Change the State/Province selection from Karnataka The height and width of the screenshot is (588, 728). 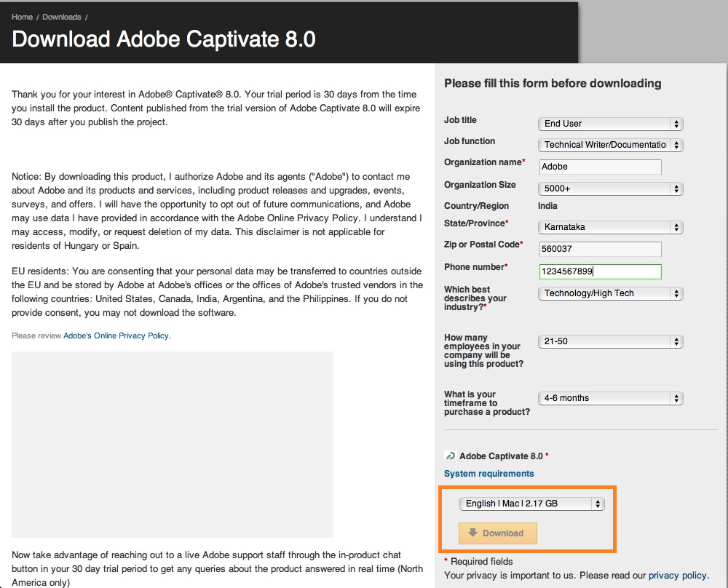click(x=610, y=227)
